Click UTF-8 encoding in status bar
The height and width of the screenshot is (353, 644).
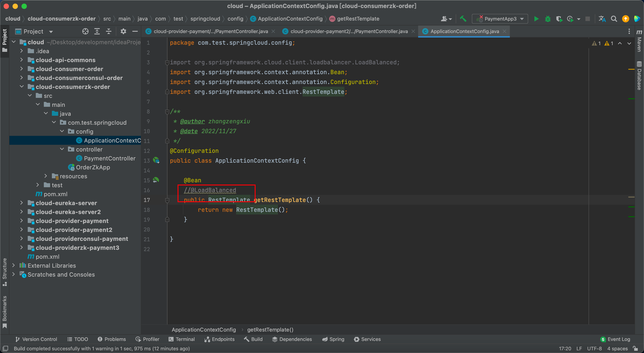coord(594,348)
